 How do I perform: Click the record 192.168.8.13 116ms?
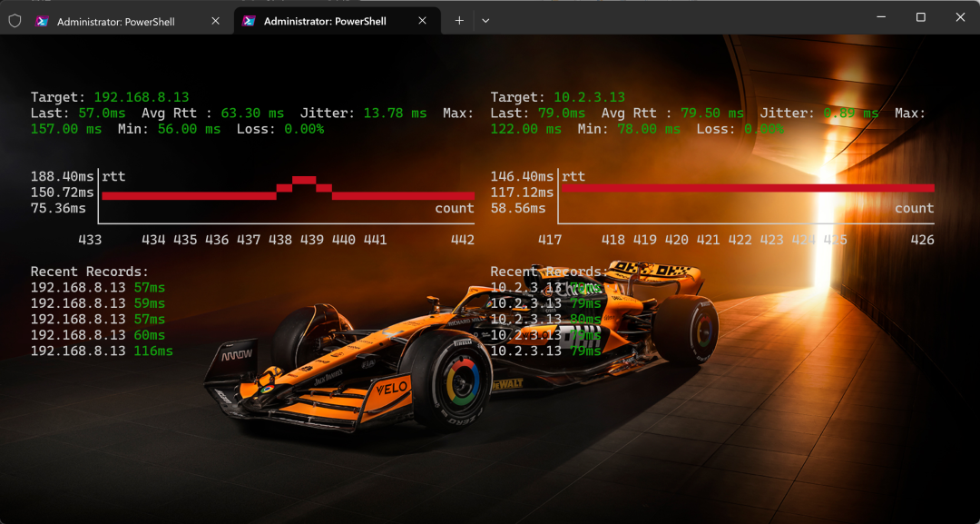pyautogui.click(x=102, y=351)
